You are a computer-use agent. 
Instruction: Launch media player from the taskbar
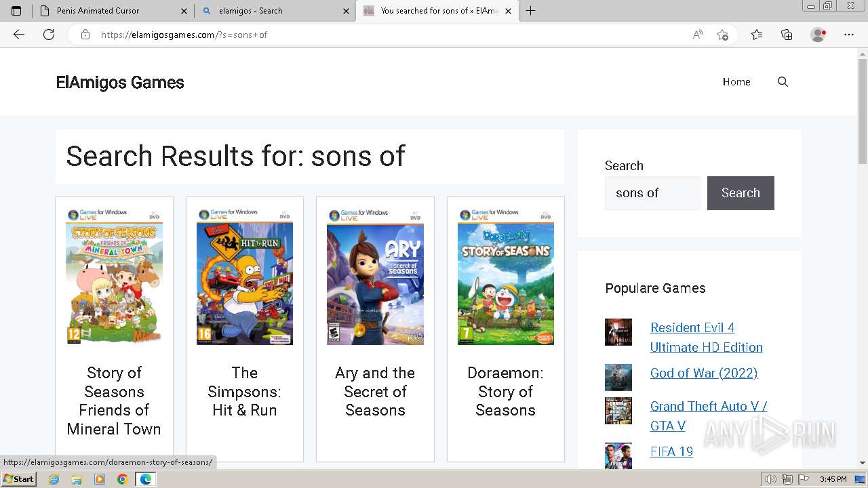point(100,479)
